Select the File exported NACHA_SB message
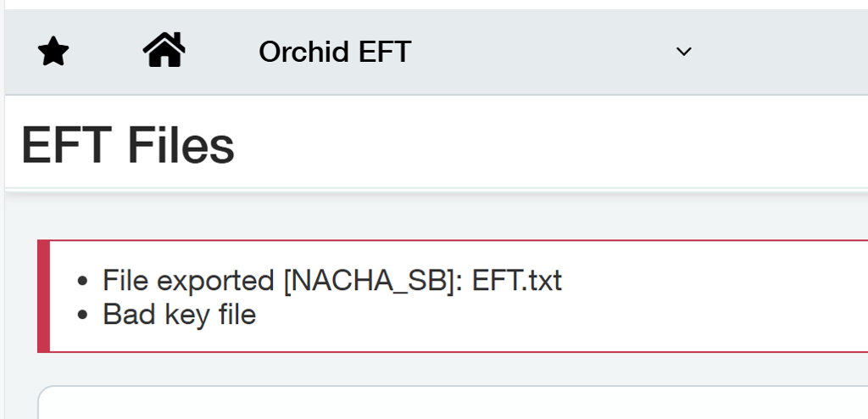Viewport: 868px width, 419px height. (331, 281)
